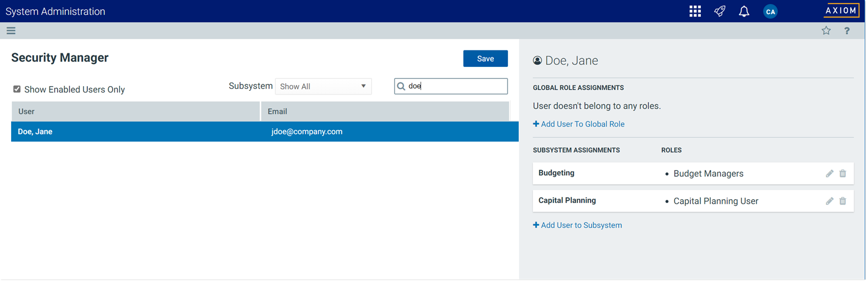Uncheck Show Enabled Users Only

point(17,89)
